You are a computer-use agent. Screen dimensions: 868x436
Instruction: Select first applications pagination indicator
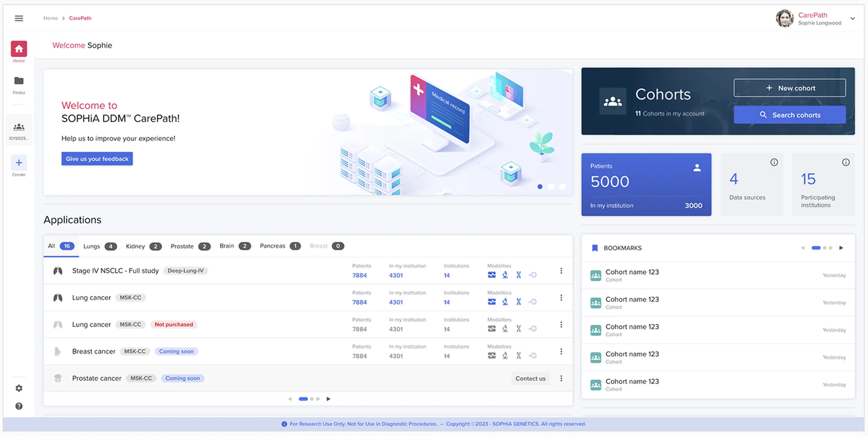click(x=303, y=399)
